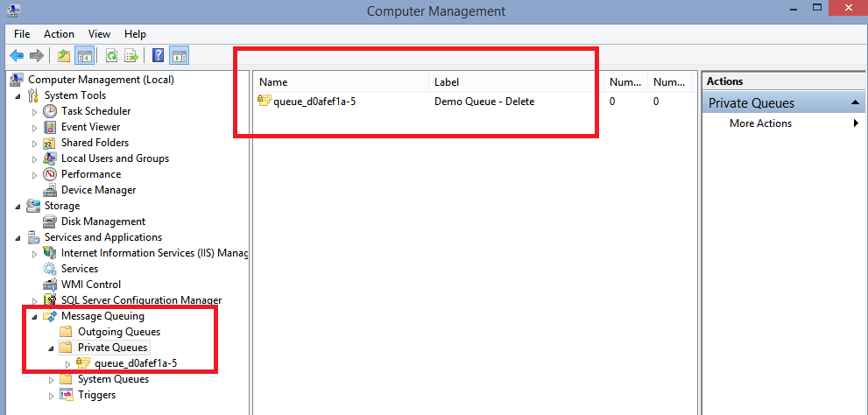Select Disk Management in the tree
The image size is (868, 415).
[102, 222]
